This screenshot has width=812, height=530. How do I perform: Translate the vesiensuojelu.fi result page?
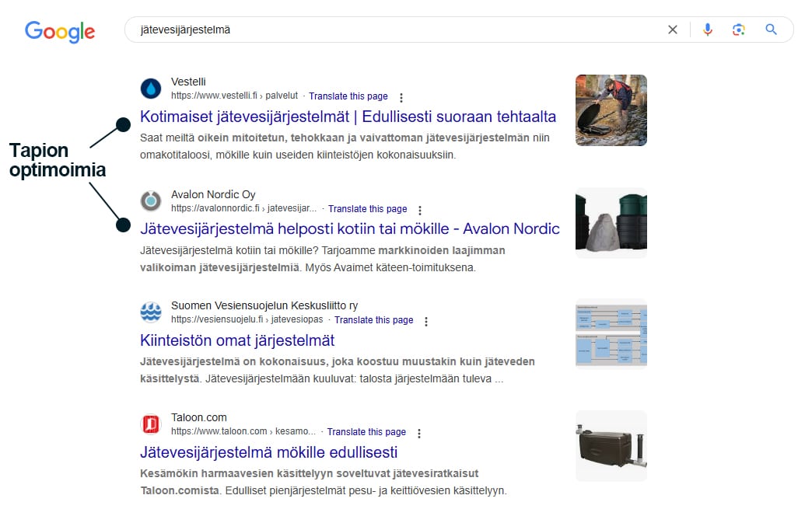[374, 320]
